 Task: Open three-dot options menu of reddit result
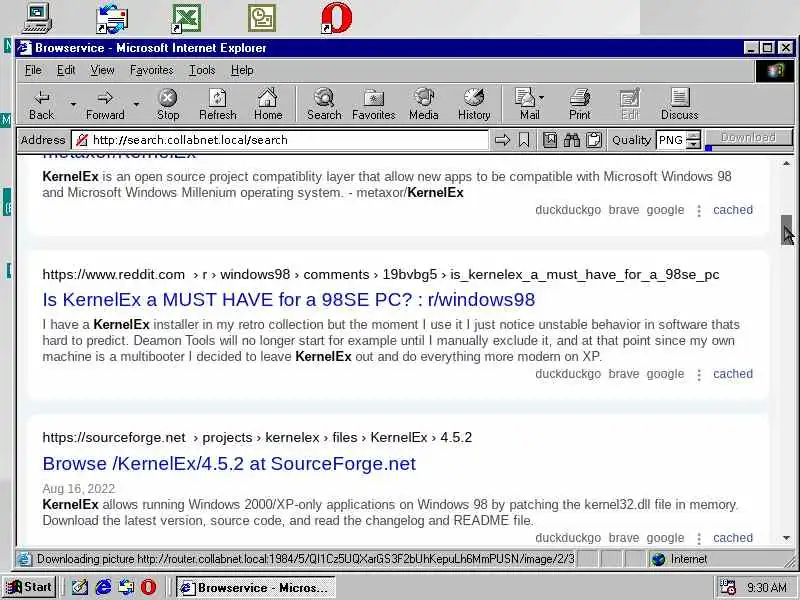(x=699, y=375)
